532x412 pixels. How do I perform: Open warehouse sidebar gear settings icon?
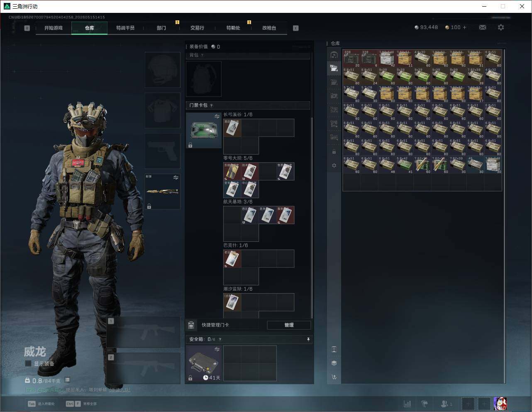334,165
